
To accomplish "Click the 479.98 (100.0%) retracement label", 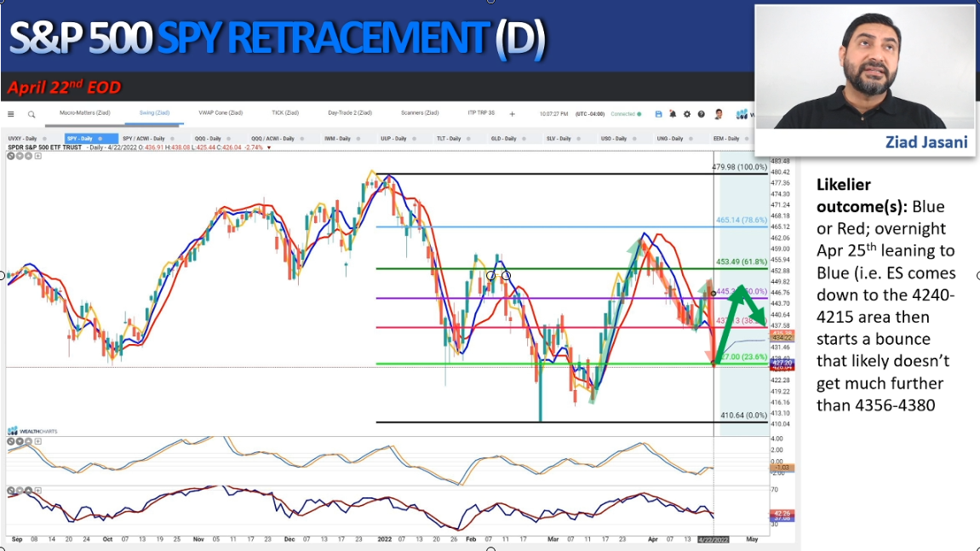I will (739, 167).
